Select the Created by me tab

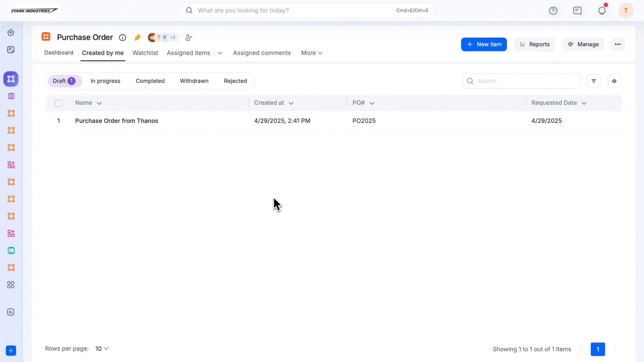click(103, 53)
